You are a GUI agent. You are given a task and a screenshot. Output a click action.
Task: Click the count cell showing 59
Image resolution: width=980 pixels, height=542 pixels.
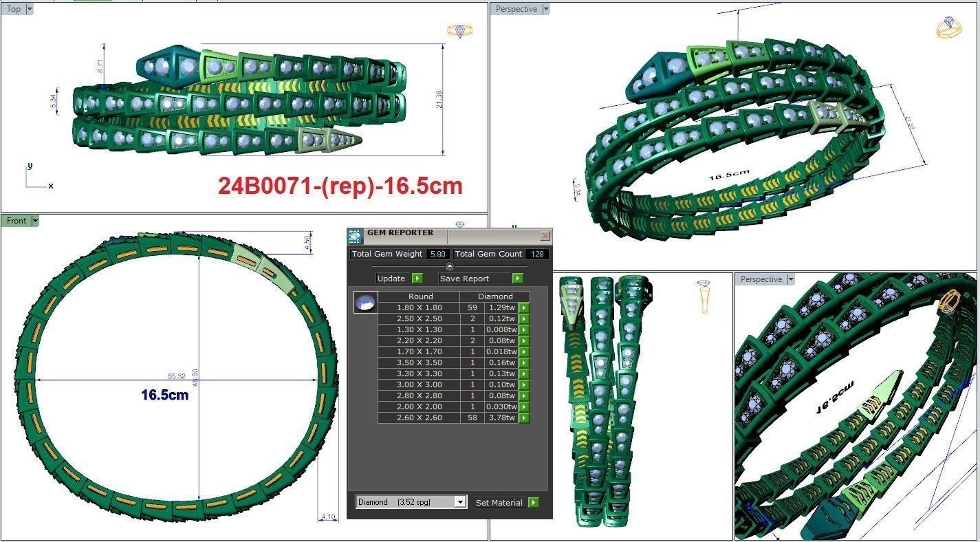pos(472,307)
